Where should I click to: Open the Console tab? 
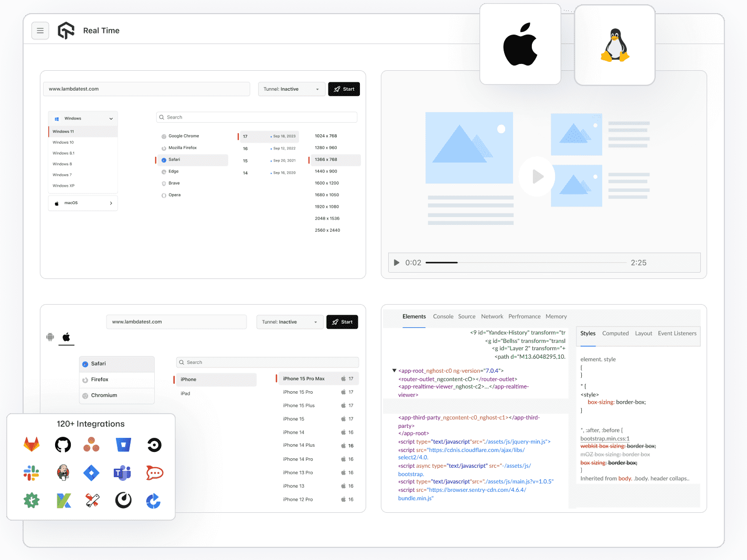pos(443,317)
